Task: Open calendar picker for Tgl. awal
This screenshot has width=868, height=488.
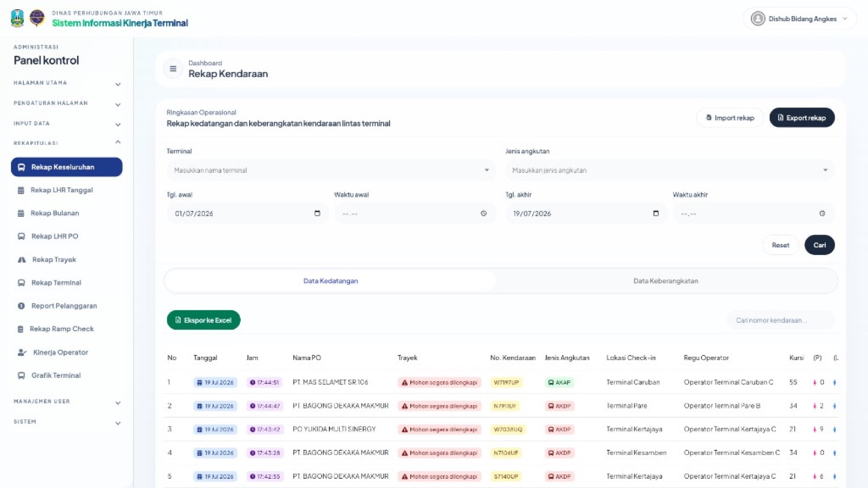Action: (317, 214)
